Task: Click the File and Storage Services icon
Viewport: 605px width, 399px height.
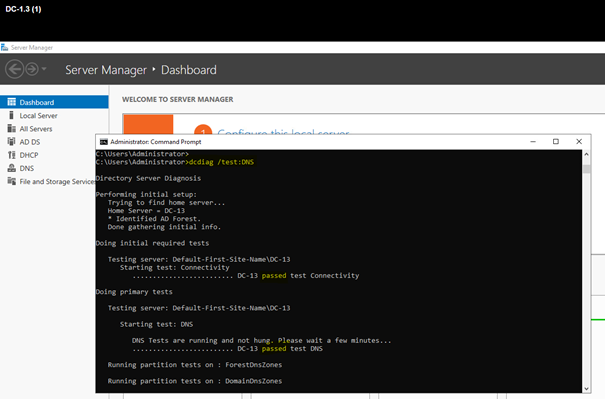Action: pos(12,181)
